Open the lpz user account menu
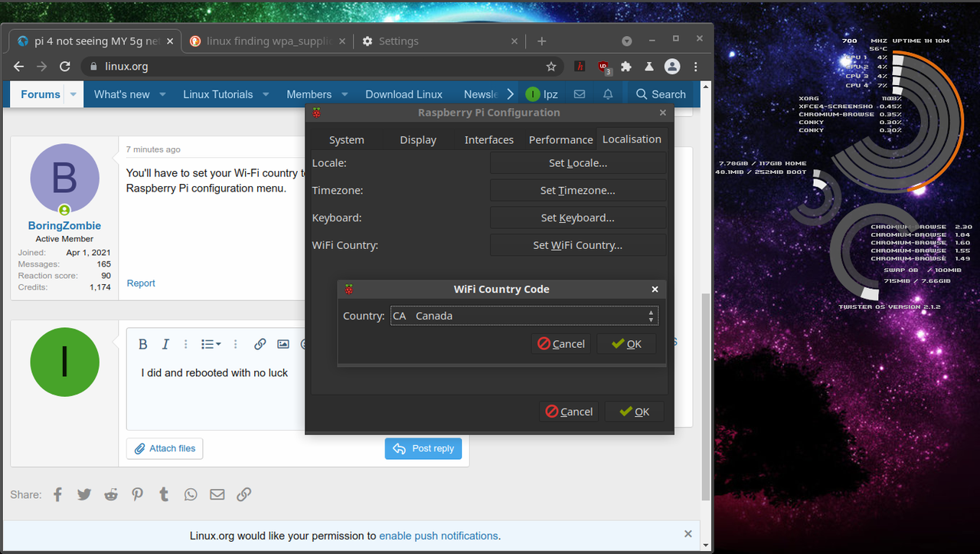Screen dimensions: 980x554 [541, 94]
